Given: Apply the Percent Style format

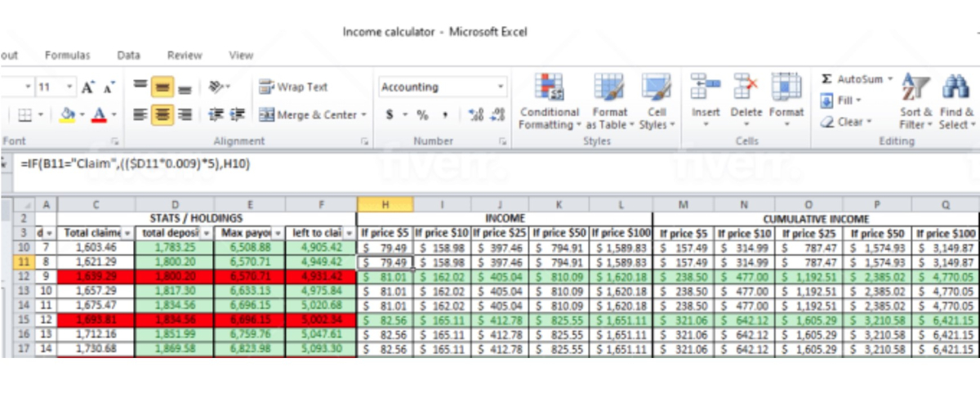Looking at the screenshot, I should 422,115.
